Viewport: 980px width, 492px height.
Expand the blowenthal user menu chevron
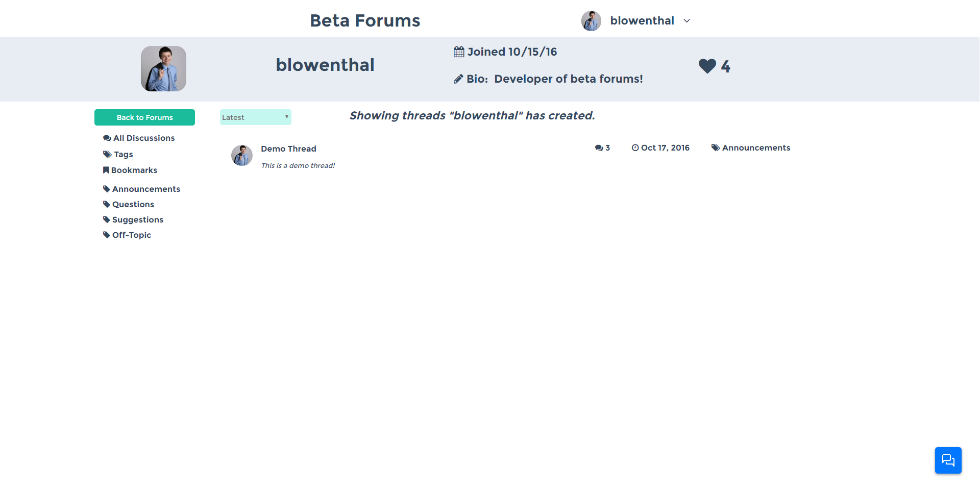tap(687, 21)
